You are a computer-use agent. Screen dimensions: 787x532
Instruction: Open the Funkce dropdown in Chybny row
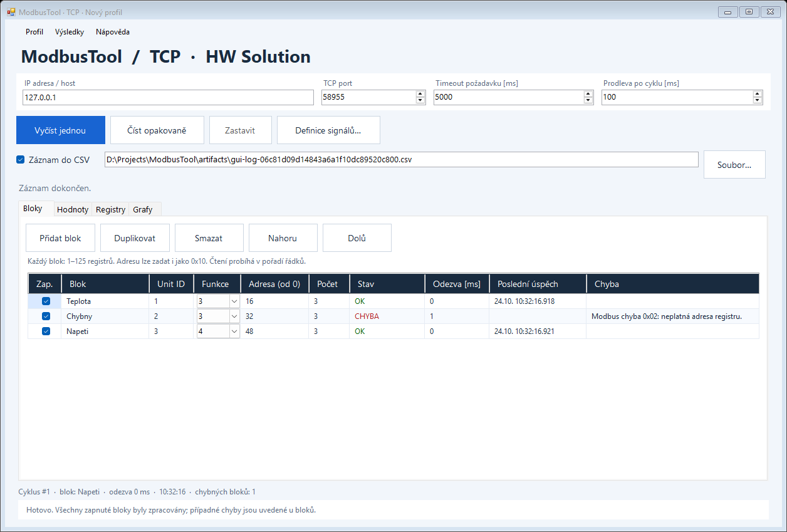(x=234, y=316)
